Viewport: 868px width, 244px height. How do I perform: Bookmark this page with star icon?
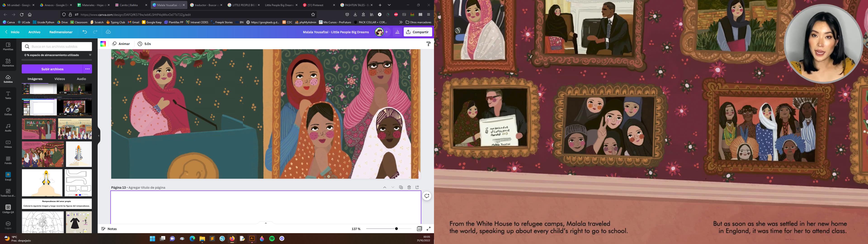tap(313, 14)
